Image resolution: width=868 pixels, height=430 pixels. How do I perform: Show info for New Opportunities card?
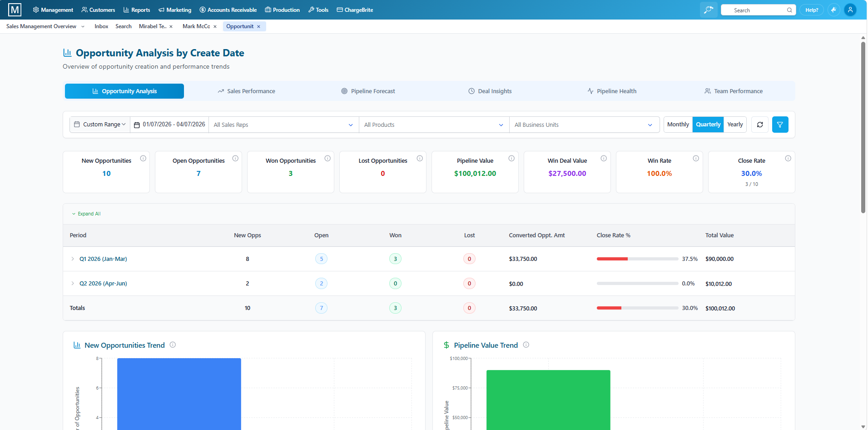[143, 158]
